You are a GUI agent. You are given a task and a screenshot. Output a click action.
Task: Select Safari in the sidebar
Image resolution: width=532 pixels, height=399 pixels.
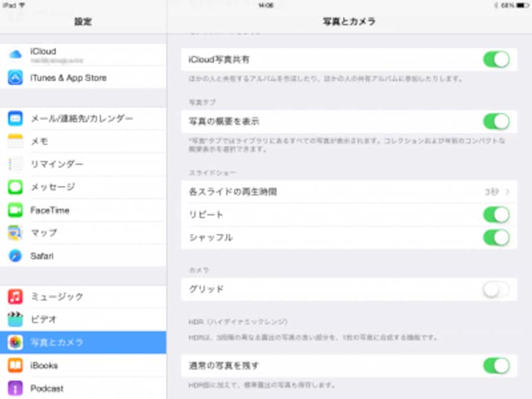tap(83, 256)
